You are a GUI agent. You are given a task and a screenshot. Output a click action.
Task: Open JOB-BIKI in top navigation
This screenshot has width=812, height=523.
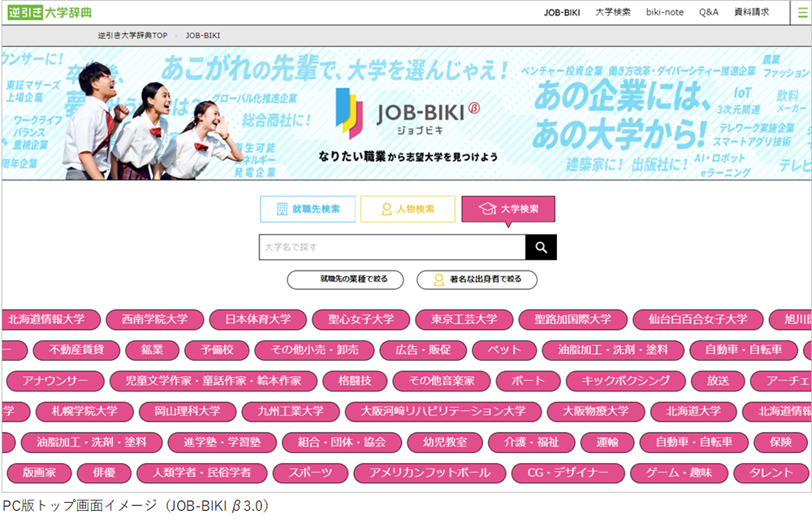(562, 12)
